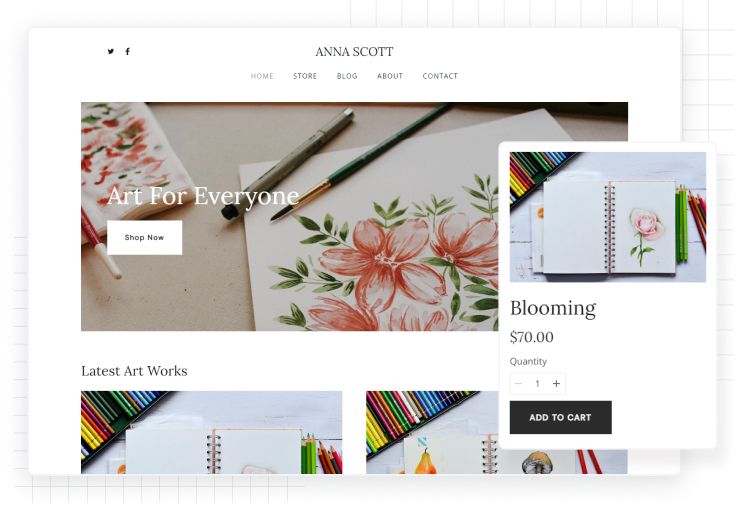The height and width of the screenshot is (509, 738).
Task: Decrease quantity with the minus icon
Action: click(518, 383)
